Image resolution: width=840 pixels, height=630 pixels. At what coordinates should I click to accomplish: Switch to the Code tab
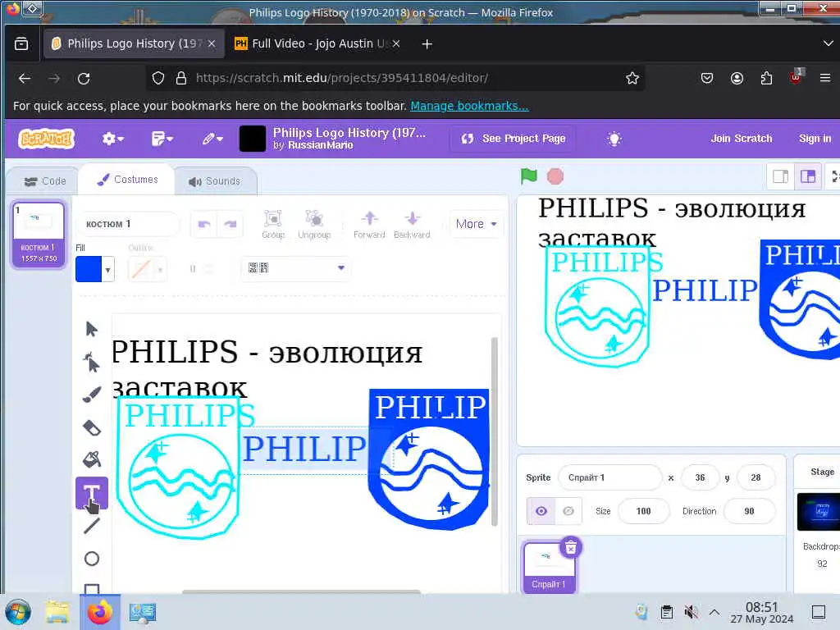pyautogui.click(x=45, y=181)
